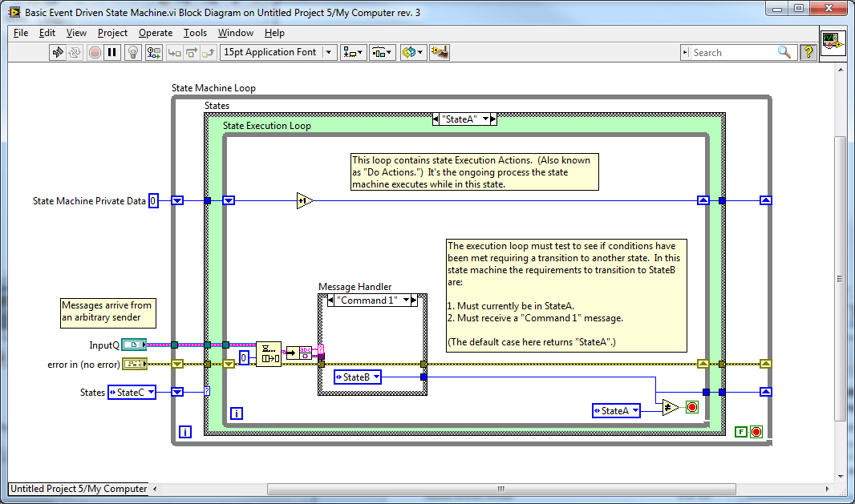
Task: Open the Project menu
Action: tap(112, 33)
